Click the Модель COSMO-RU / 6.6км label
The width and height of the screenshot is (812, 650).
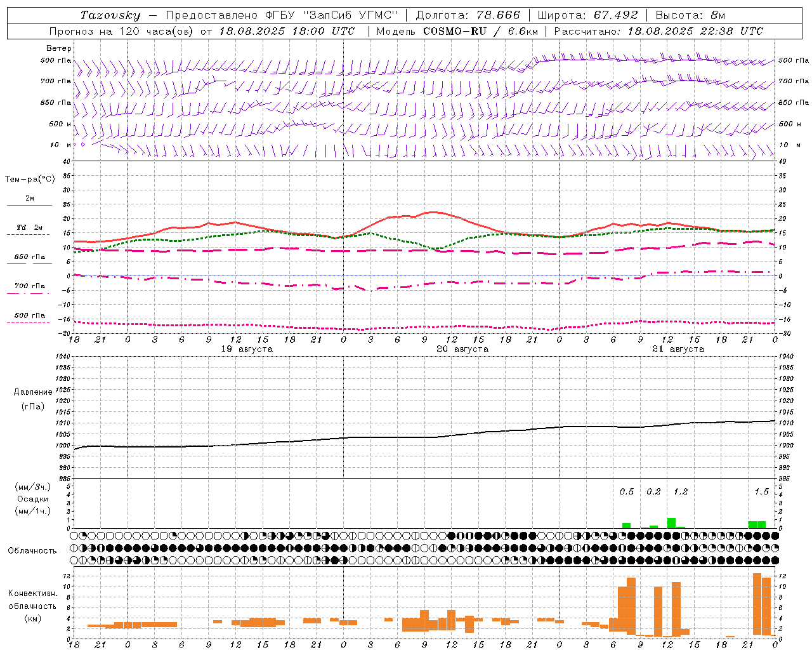coord(457,31)
